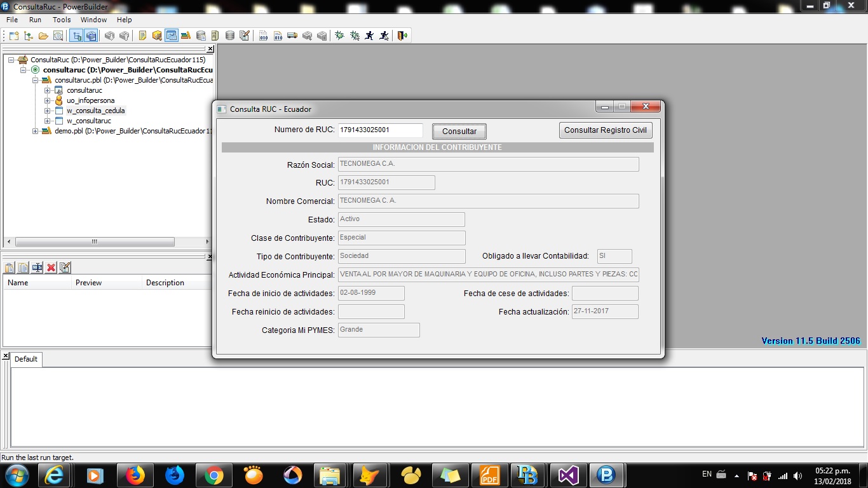
Task: Expand the consultaruc application object node
Action: point(48,90)
